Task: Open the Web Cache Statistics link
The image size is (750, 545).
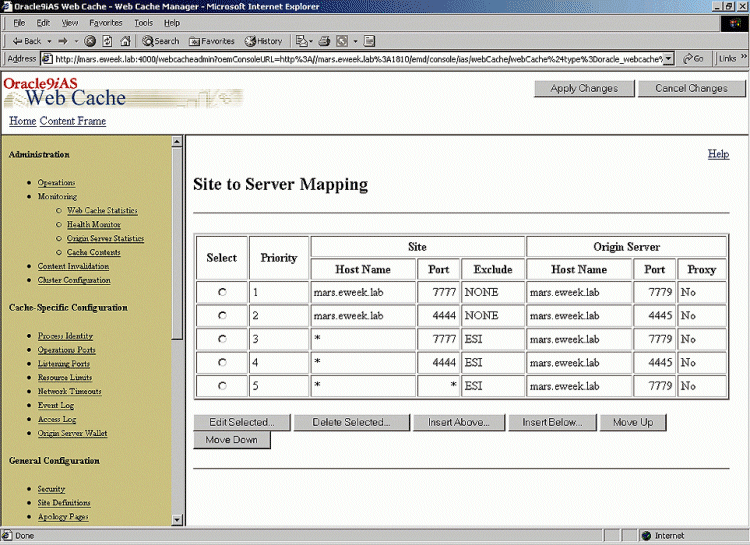Action: 102,210
